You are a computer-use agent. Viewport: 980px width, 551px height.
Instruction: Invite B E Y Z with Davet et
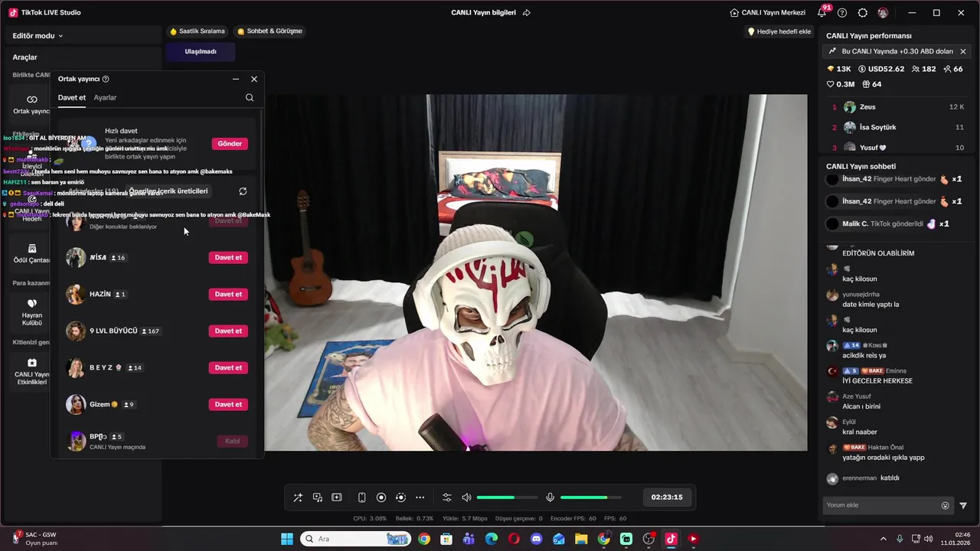[x=228, y=368]
